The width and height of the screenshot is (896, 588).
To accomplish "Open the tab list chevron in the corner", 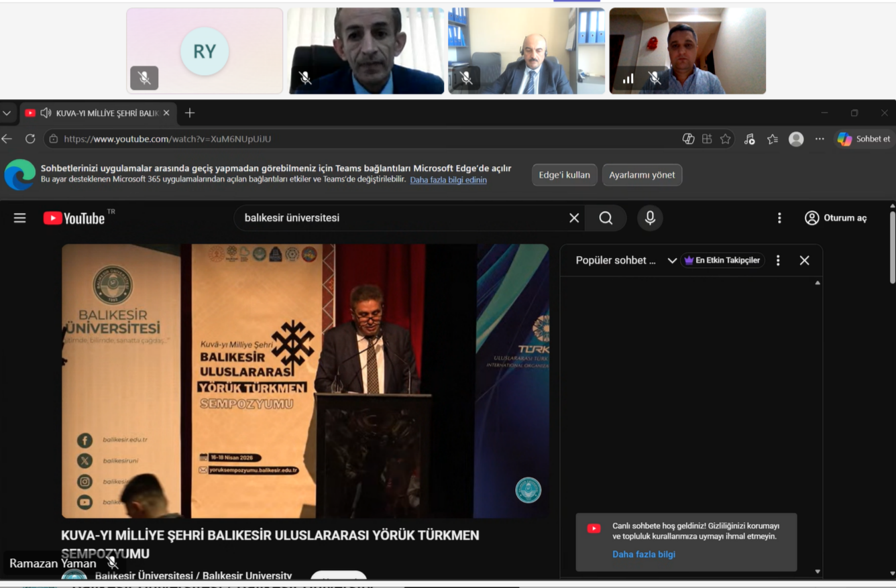I will click(x=5, y=113).
